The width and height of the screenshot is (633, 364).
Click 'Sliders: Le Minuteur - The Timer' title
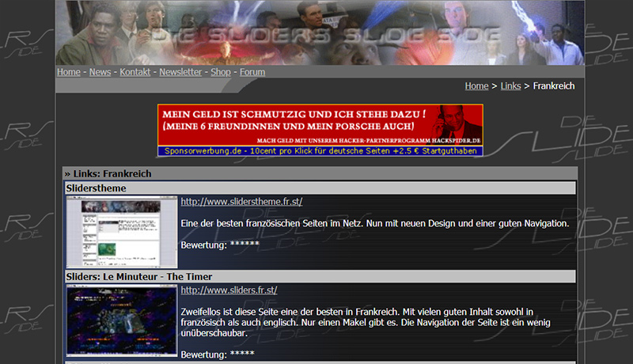point(139,276)
